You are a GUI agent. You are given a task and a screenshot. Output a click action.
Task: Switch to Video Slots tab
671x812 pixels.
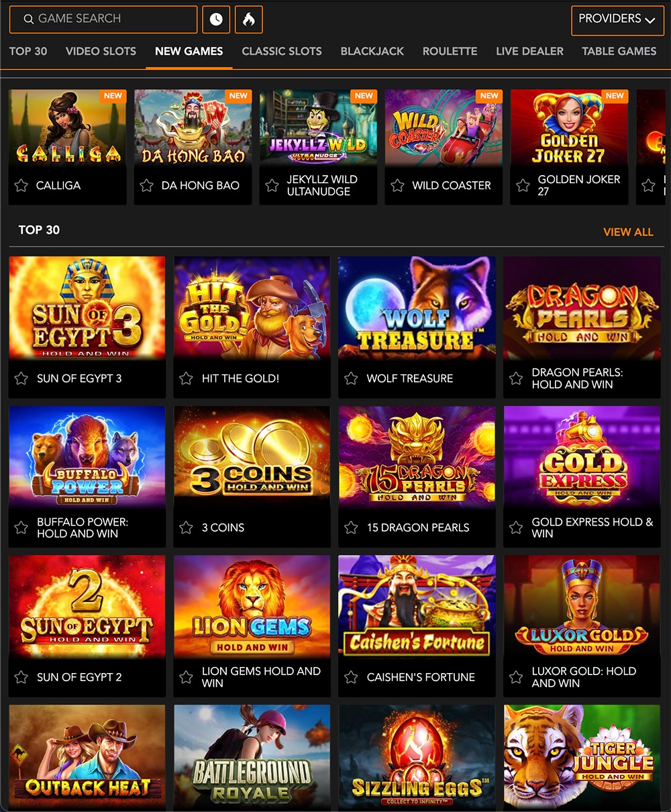[101, 51]
